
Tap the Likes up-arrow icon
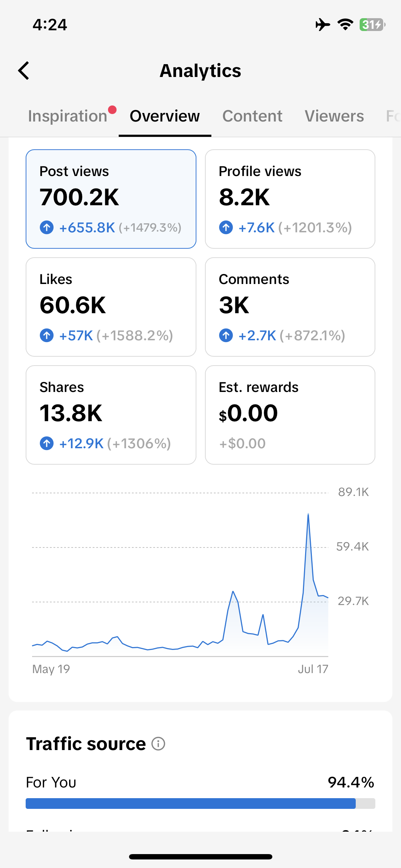point(47,335)
